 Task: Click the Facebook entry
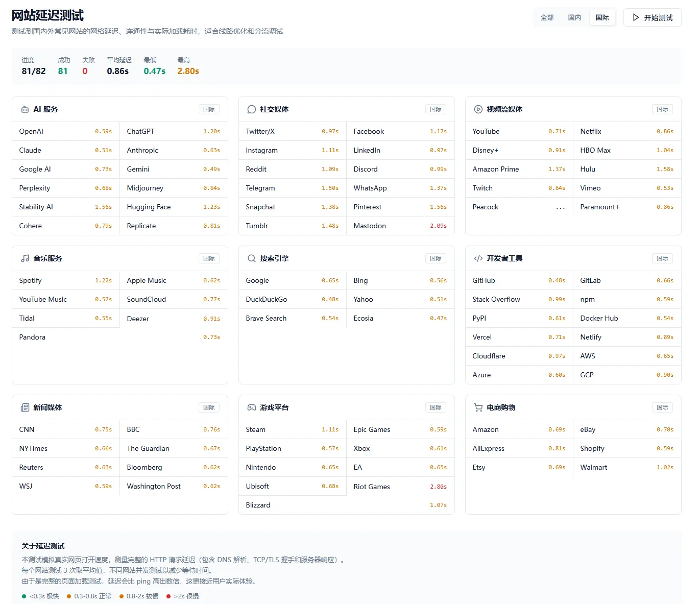[x=400, y=131]
